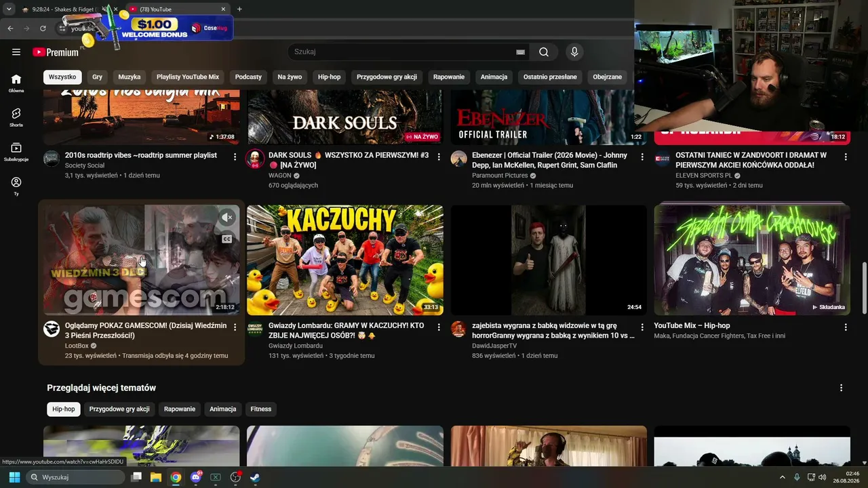
Task: Toggle captions on the Gamescom video preview
Action: coord(227,239)
